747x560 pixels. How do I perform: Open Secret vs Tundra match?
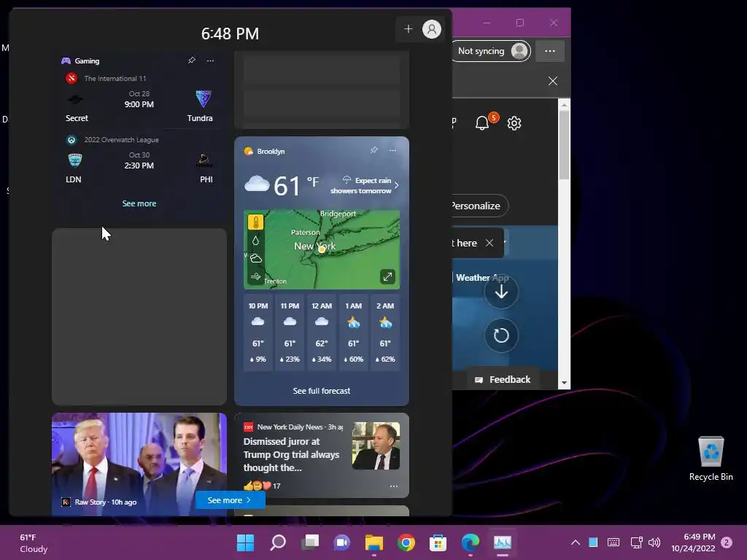click(139, 100)
